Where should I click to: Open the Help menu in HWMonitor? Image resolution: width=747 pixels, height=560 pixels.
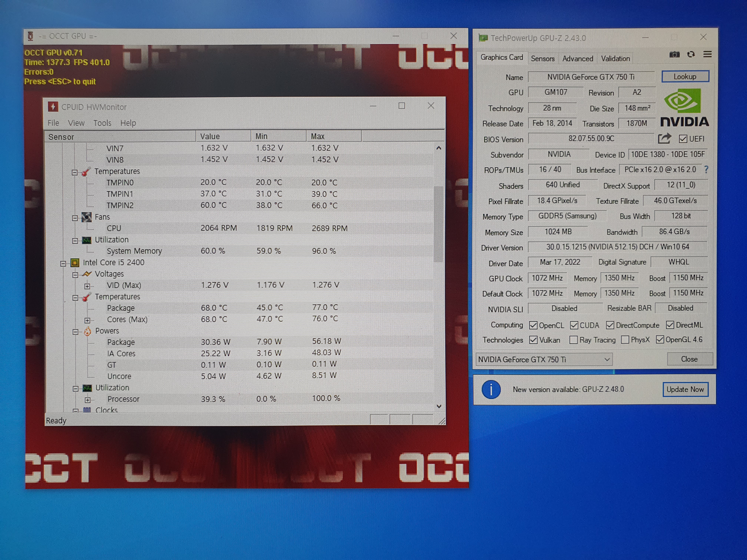coord(128,123)
